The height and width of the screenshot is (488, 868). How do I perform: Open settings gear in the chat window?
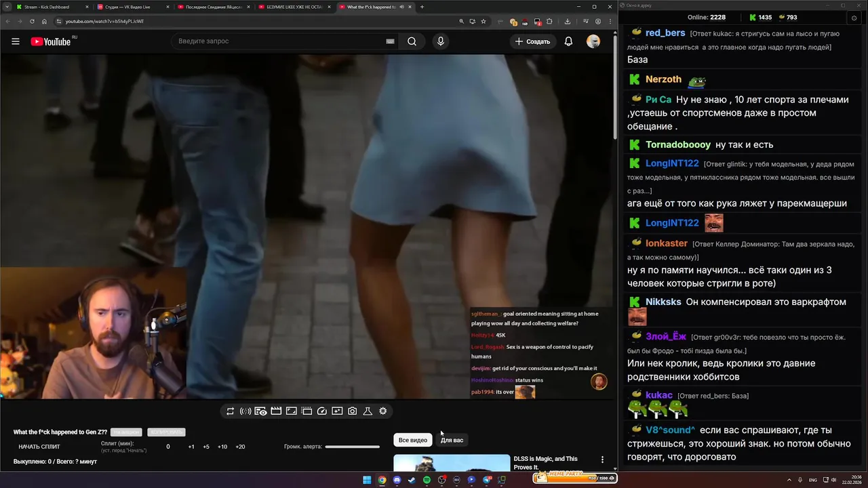(x=854, y=18)
